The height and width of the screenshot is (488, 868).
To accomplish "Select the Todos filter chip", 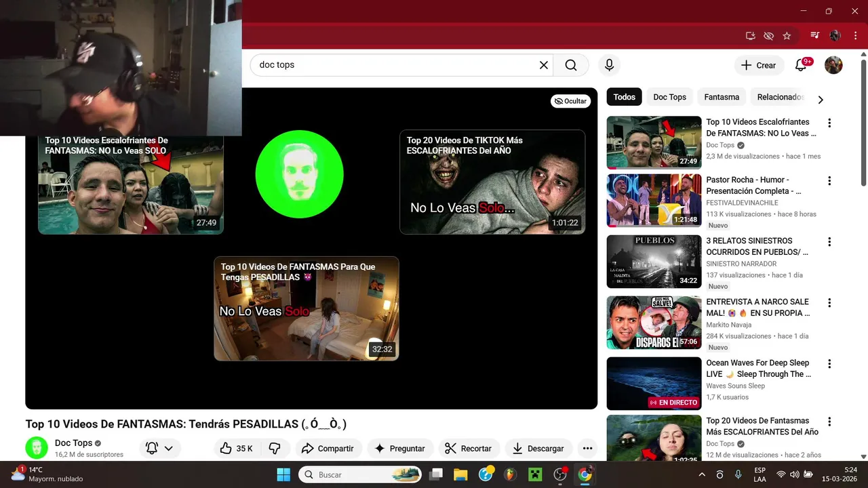I will tap(624, 97).
